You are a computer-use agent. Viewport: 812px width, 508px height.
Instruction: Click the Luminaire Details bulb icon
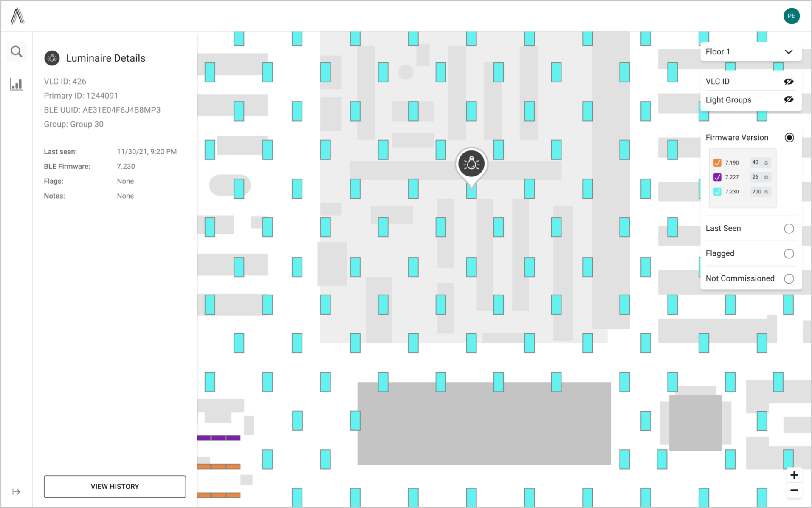[x=52, y=58]
